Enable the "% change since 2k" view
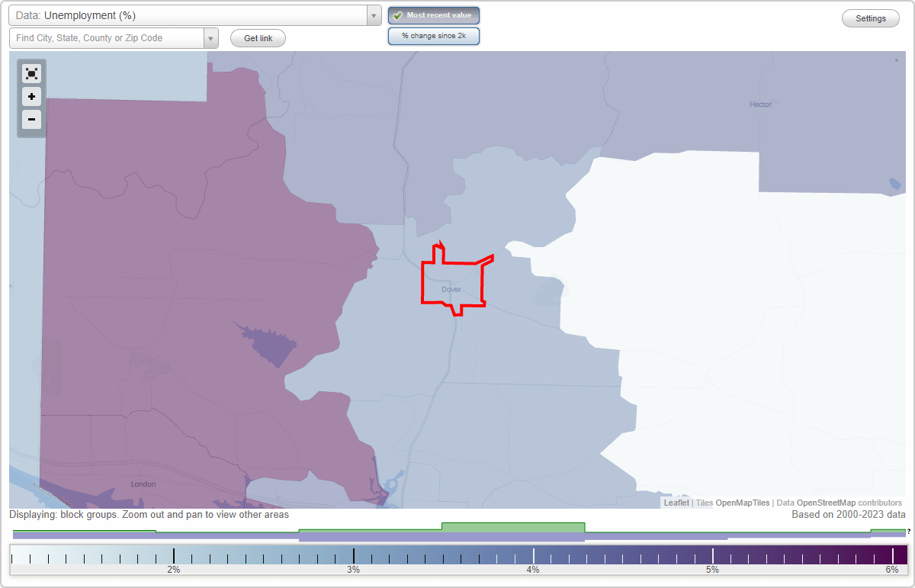This screenshot has height=588, width=915. [x=434, y=35]
